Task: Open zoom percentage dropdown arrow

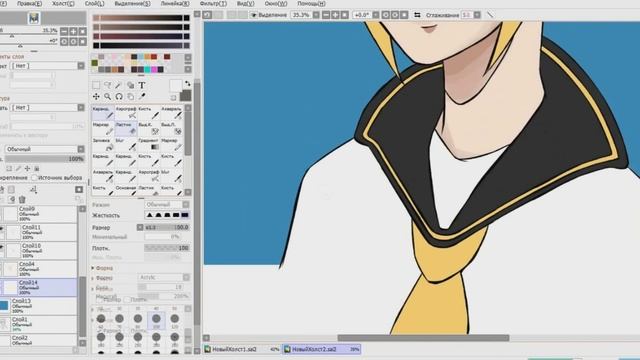Action: tap(316, 15)
